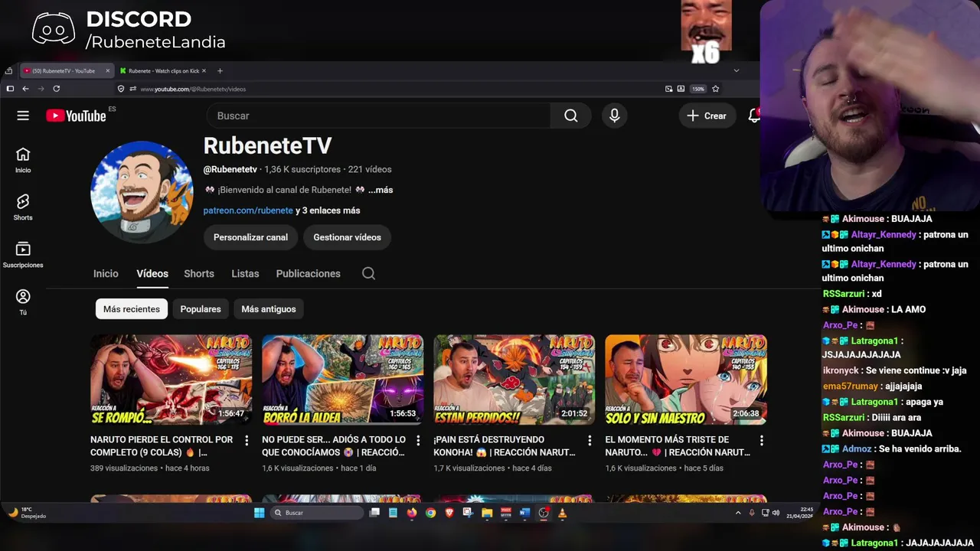Select the Populares filter chip
The width and height of the screenshot is (980, 551).
201,309
